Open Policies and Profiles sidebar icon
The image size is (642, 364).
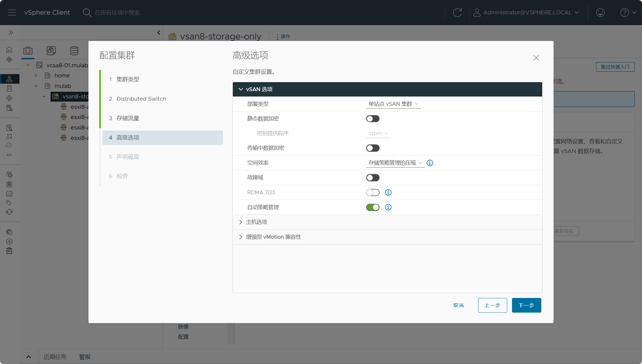pos(9,128)
